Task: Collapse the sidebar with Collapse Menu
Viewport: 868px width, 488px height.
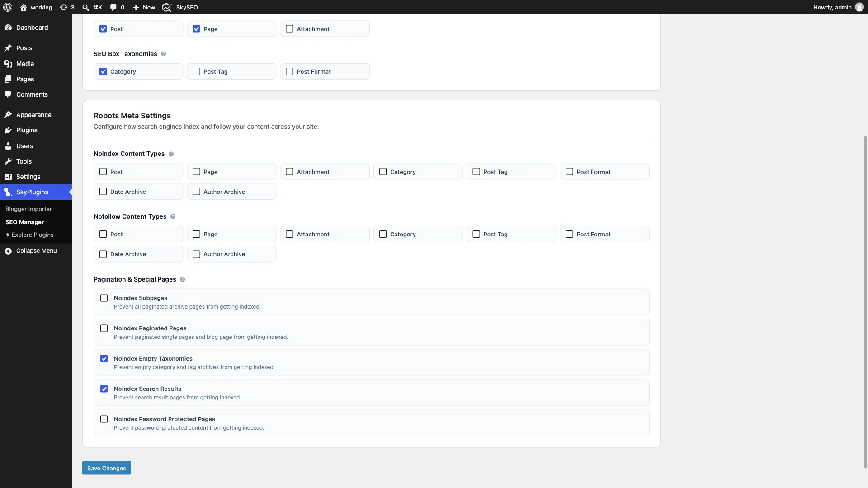Action: point(36,251)
